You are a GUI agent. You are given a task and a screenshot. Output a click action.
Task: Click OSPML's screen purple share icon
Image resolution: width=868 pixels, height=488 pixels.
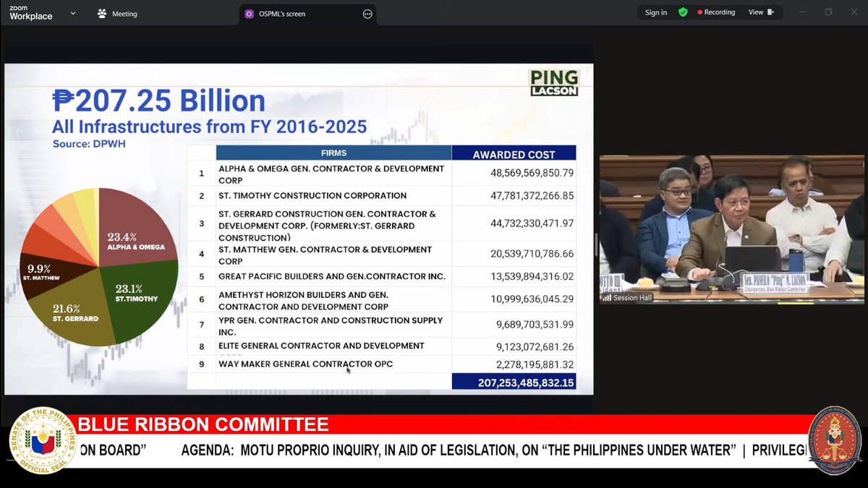pos(250,13)
